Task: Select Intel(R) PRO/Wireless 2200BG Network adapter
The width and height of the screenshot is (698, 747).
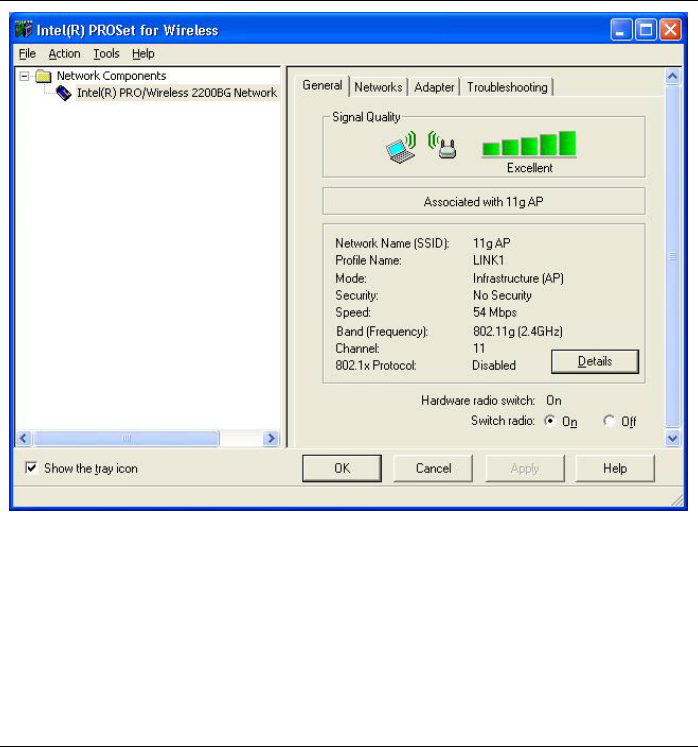Action: click(177, 93)
